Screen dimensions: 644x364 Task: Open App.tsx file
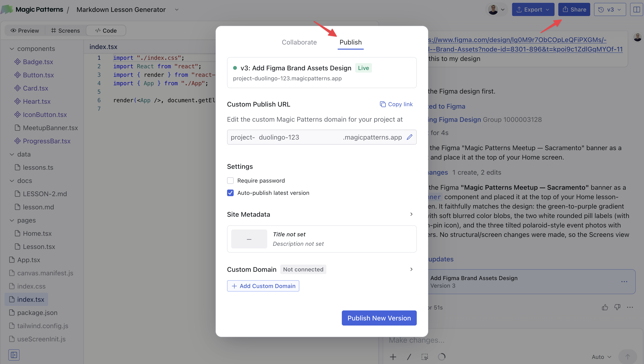pos(25,260)
